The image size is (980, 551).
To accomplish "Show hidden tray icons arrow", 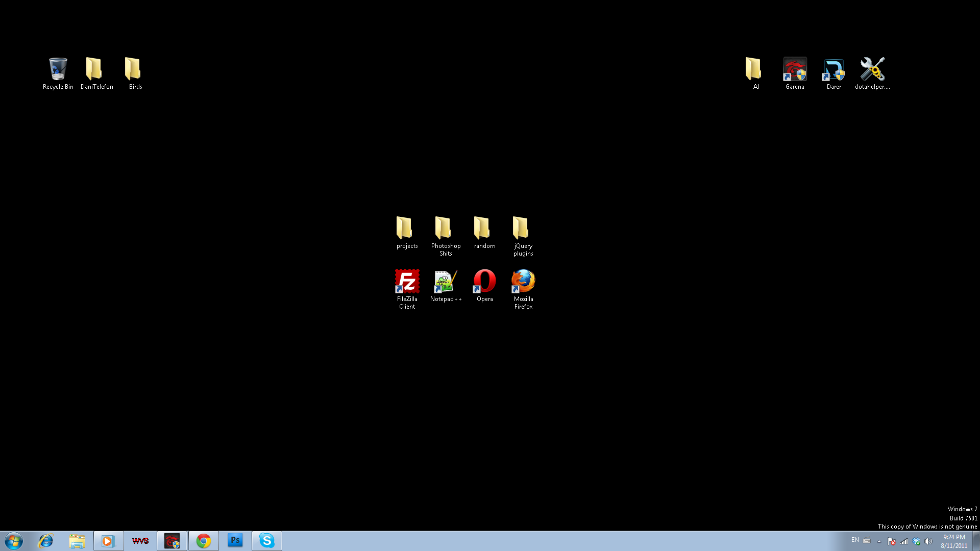I will coord(879,541).
